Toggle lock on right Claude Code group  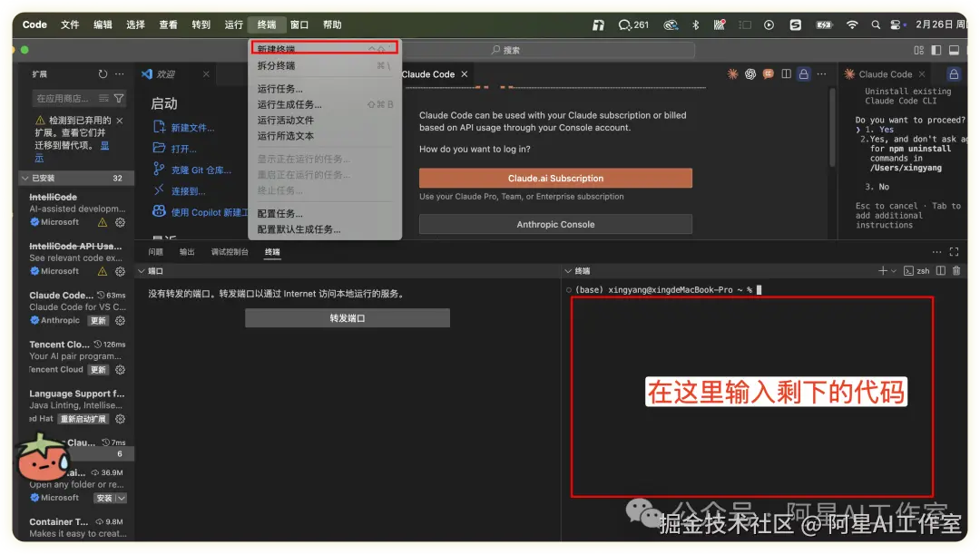pos(954,73)
